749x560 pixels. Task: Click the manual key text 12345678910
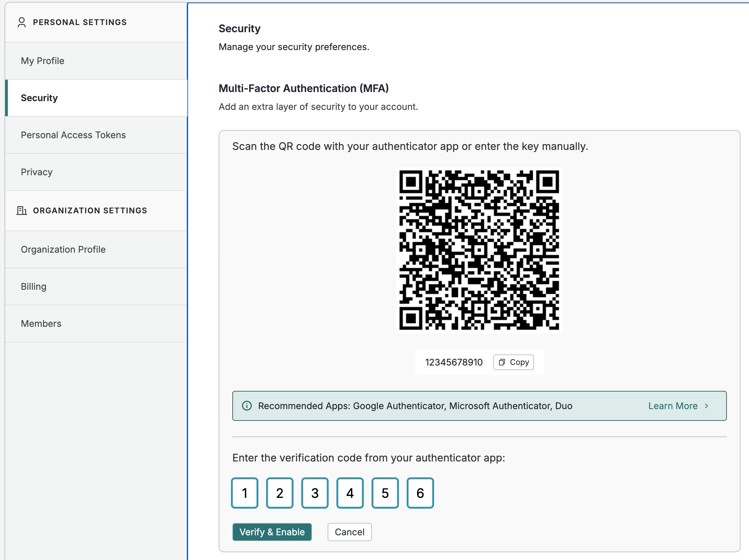click(x=454, y=362)
